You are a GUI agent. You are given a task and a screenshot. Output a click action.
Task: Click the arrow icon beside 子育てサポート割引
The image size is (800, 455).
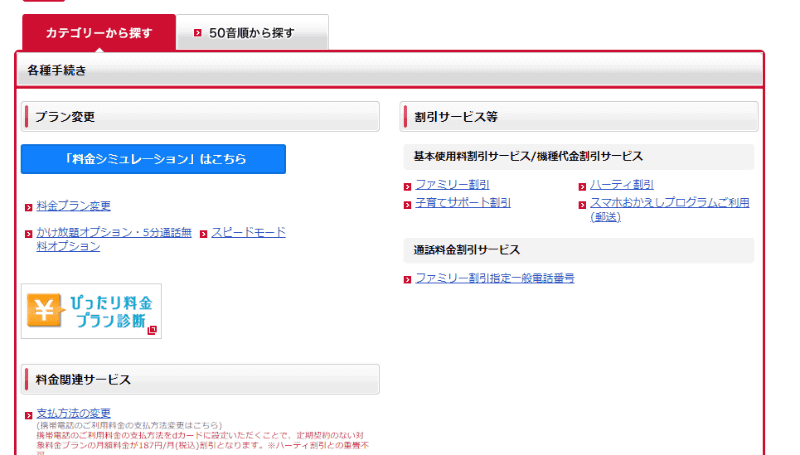(x=407, y=205)
